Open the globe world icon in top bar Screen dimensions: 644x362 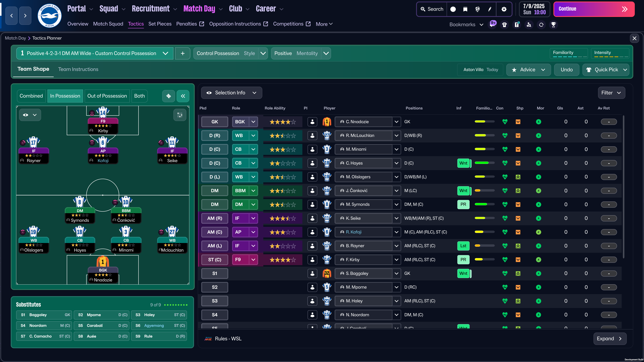(477, 9)
